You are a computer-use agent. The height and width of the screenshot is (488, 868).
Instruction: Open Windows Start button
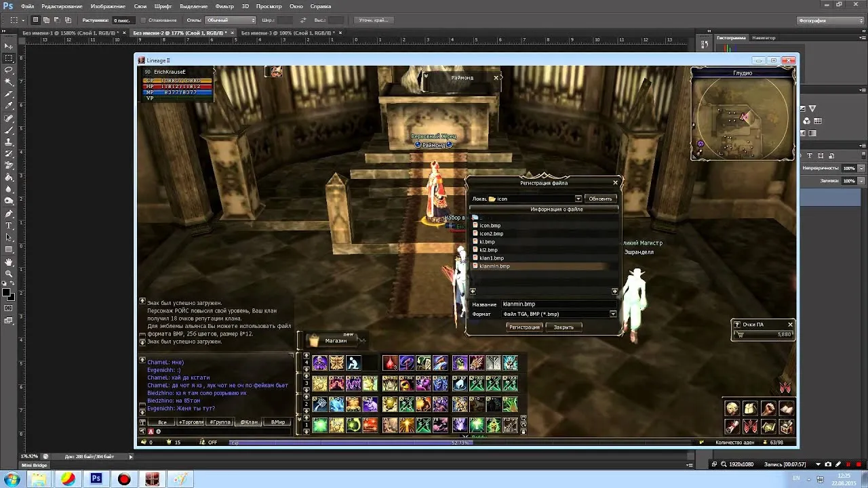coord(12,479)
